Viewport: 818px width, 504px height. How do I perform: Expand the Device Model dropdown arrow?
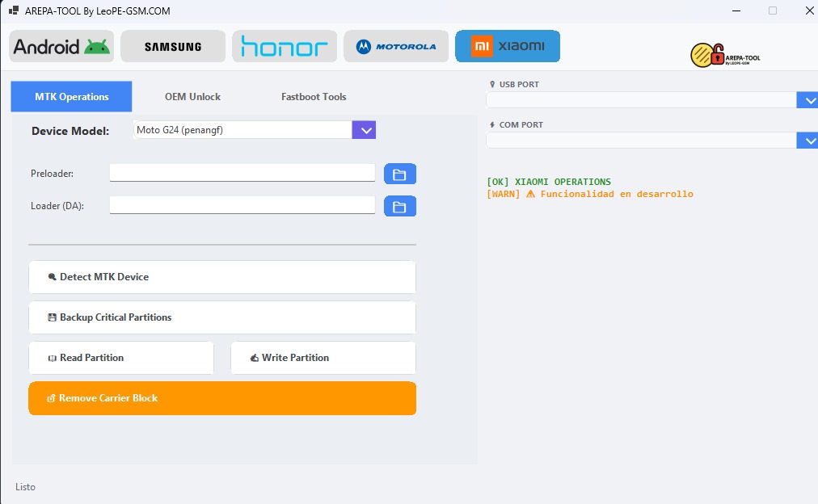364,130
